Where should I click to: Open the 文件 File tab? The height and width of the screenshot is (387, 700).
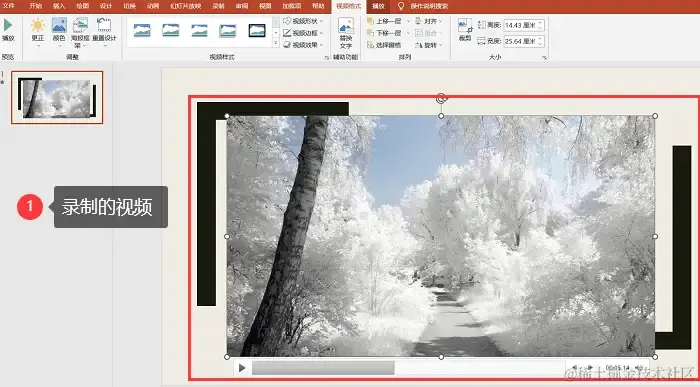tap(9, 6)
